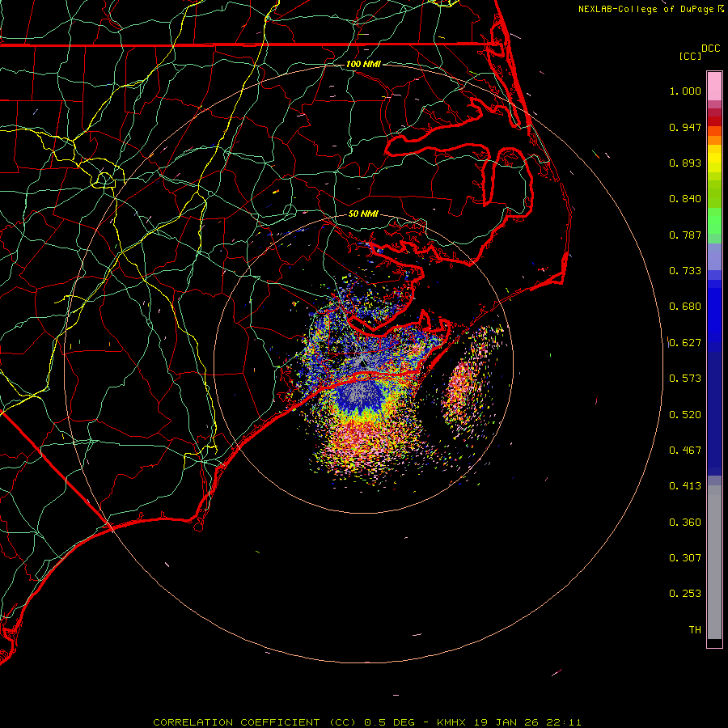Click the 1.000 value on the color scale
Image resolution: width=728 pixels, height=728 pixels.
(x=685, y=91)
